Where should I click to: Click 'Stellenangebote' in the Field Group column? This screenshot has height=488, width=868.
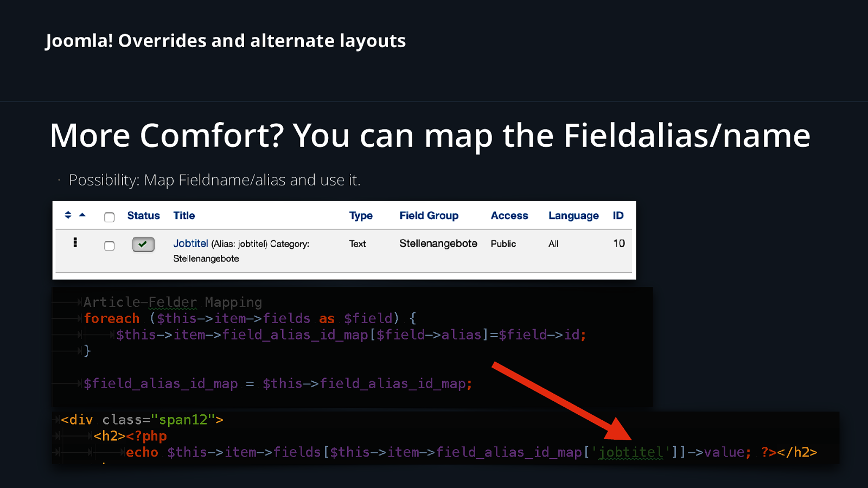[438, 243]
